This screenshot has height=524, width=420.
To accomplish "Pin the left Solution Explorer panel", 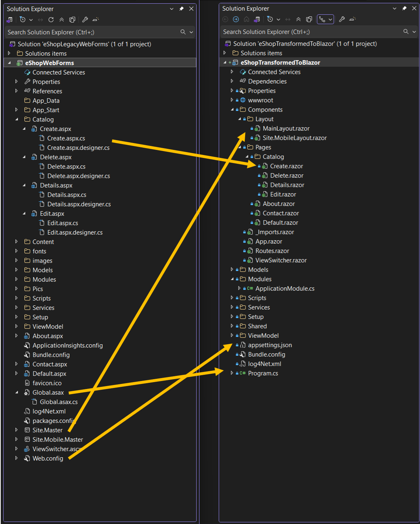I will pos(181,8).
